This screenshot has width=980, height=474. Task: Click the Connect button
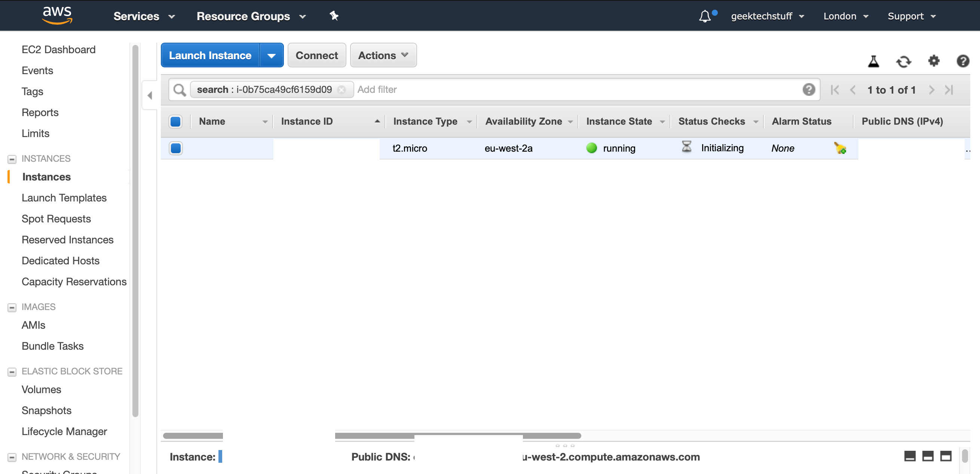pyautogui.click(x=316, y=55)
